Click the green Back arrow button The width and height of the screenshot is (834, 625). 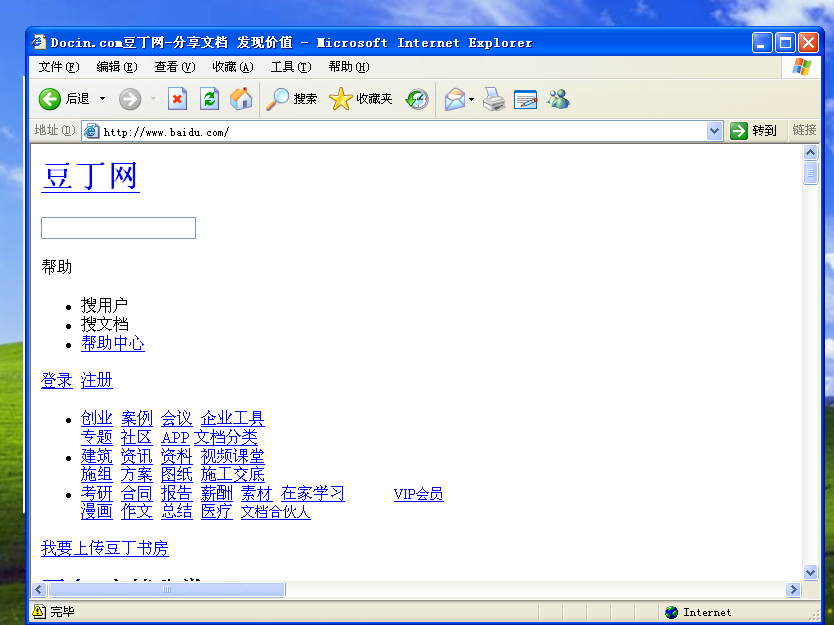tap(50, 99)
